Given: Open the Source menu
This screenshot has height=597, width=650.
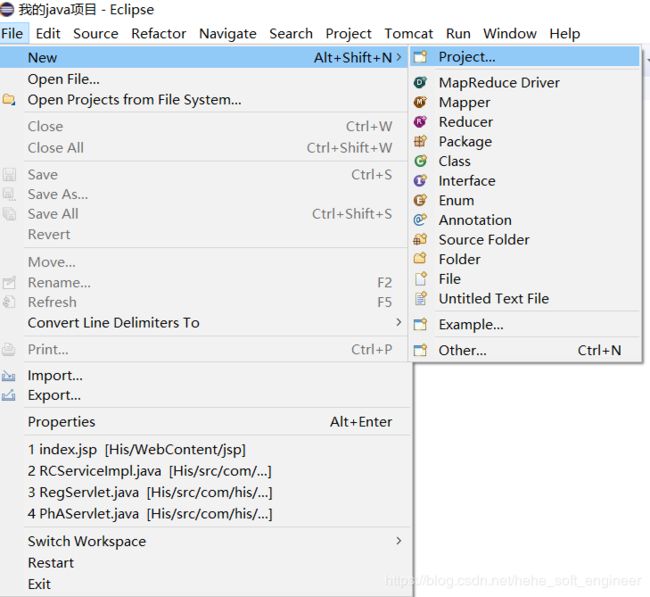Looking at the screenshot, I should (96, 33).
